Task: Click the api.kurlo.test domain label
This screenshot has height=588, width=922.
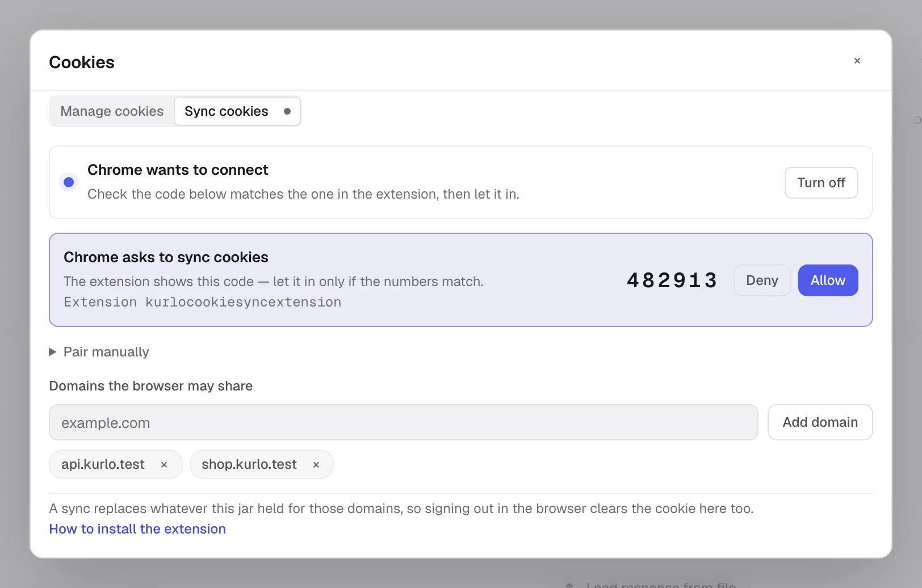Action: pyautogui.click(x=103, y=464)
